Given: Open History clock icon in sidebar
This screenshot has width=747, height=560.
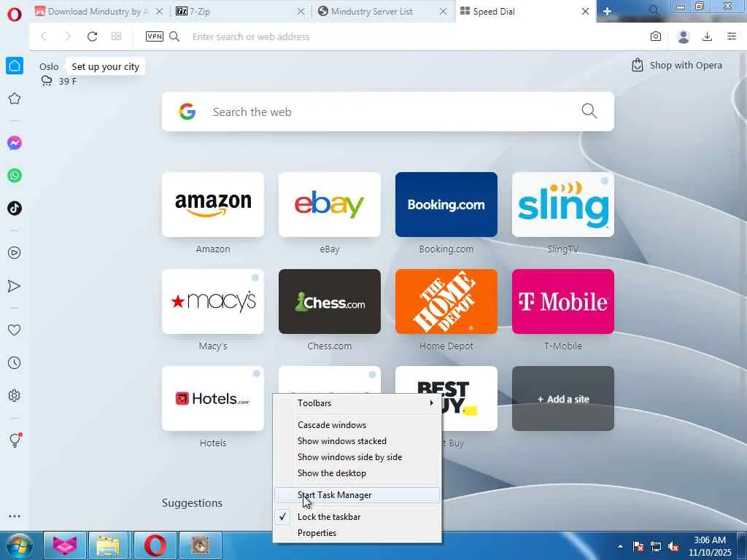Looking at the screenshot, I should coord(15,363).
